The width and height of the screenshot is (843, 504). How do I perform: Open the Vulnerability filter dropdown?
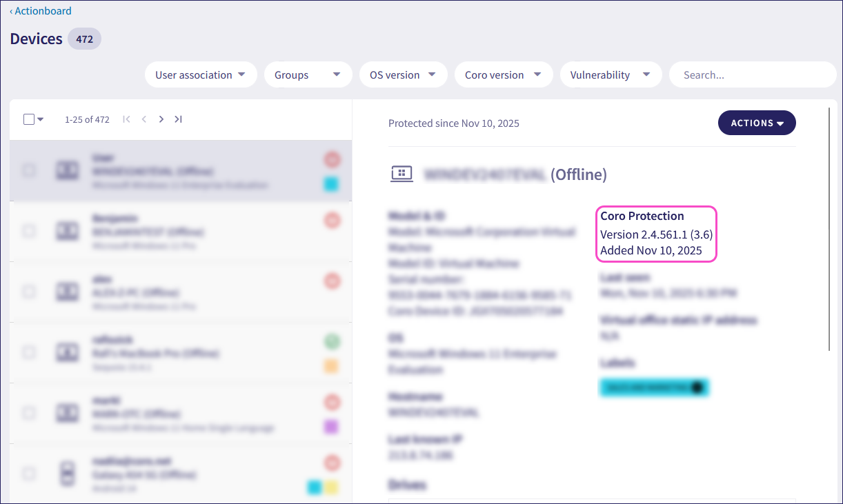point(610,75)
